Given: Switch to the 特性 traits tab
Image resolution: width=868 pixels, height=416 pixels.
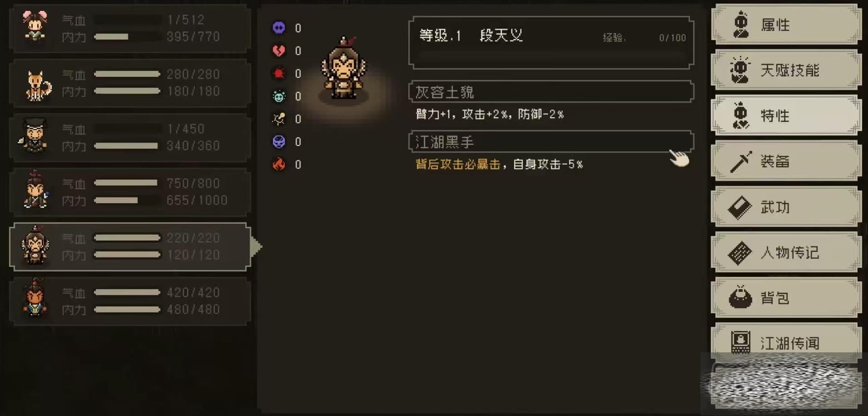Looking at the screenshot, I should (x=786, y=115).
